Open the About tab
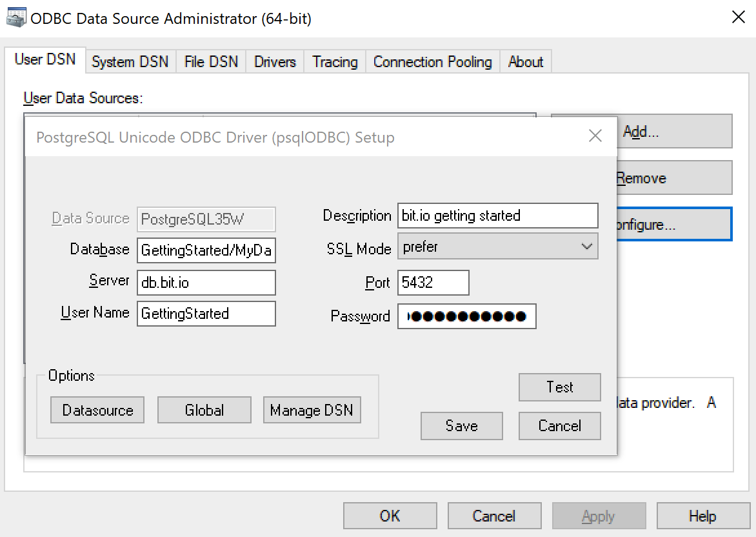 (526, 62)
